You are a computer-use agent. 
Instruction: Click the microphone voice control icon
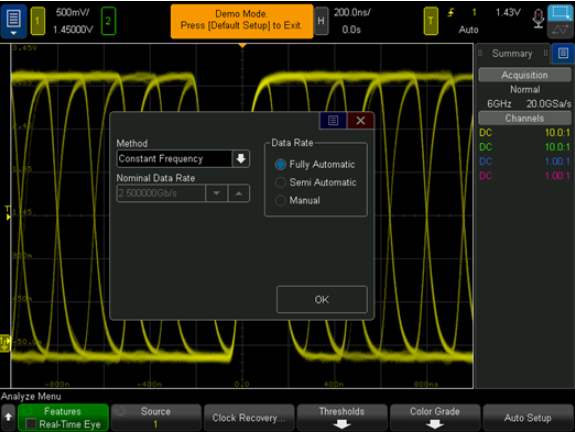pyautogui.click(x=538, y=18)
